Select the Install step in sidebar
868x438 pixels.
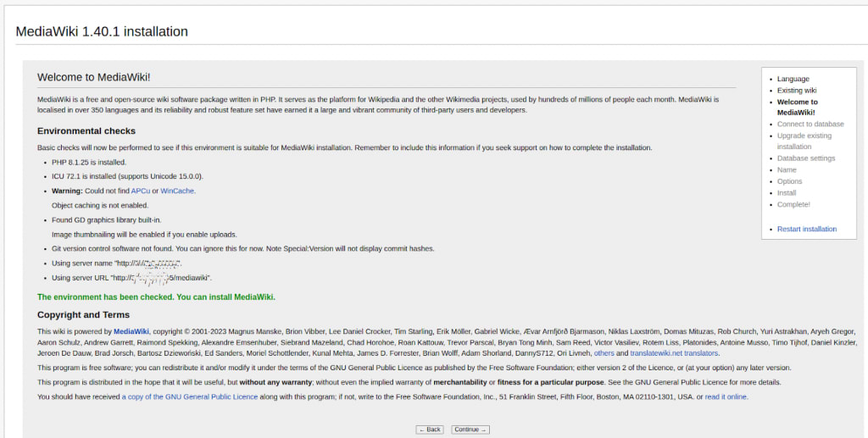(x=787, y=193)
